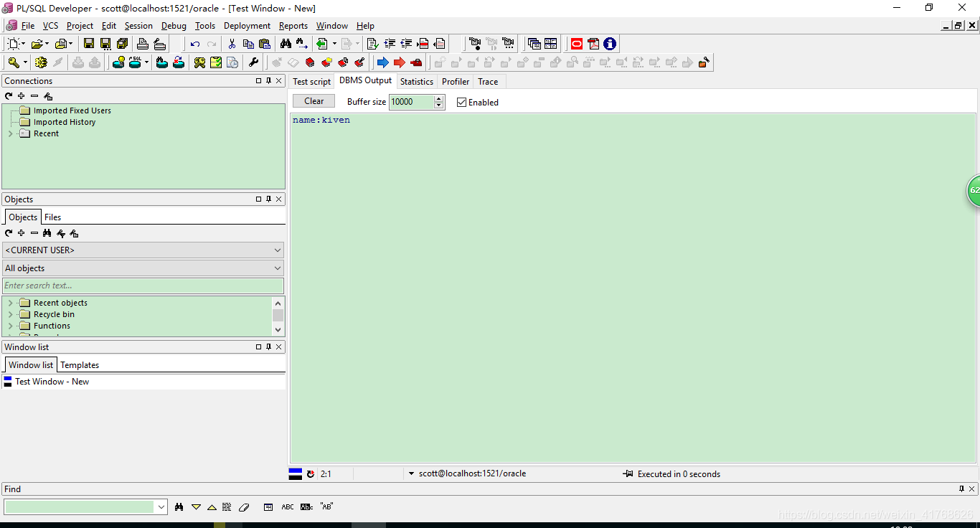Click the Preferences wrench icon
Viewport: 980px width, 528px height.
coord(253,62)
